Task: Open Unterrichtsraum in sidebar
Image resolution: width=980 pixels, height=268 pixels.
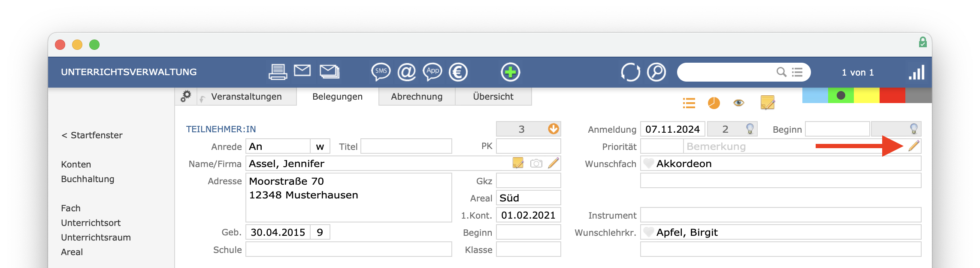Action: (96, 238)
